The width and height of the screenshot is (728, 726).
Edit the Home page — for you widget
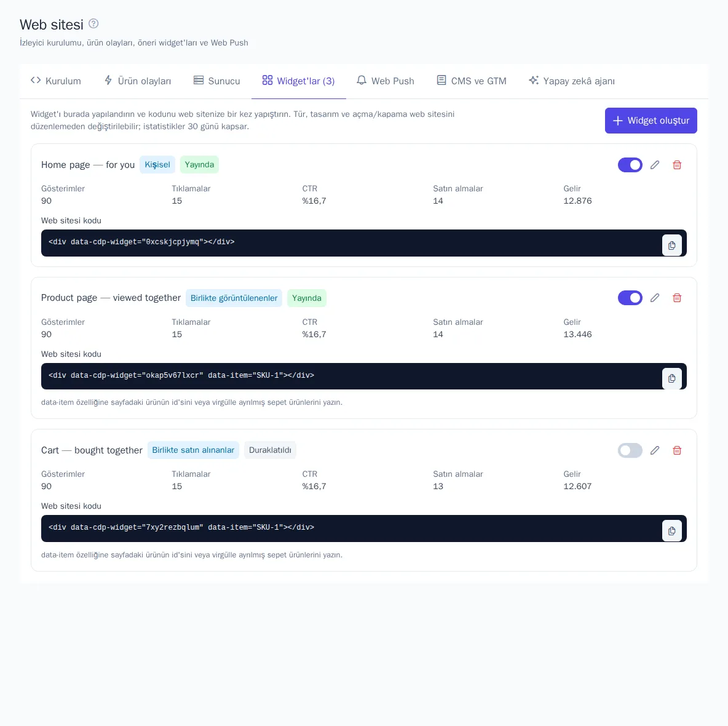click(655, 165)
